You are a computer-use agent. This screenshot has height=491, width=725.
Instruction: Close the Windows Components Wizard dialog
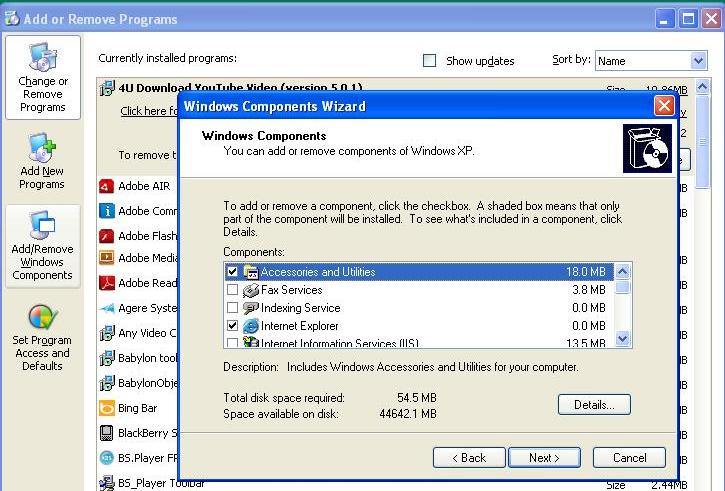[x=664, y=106]
